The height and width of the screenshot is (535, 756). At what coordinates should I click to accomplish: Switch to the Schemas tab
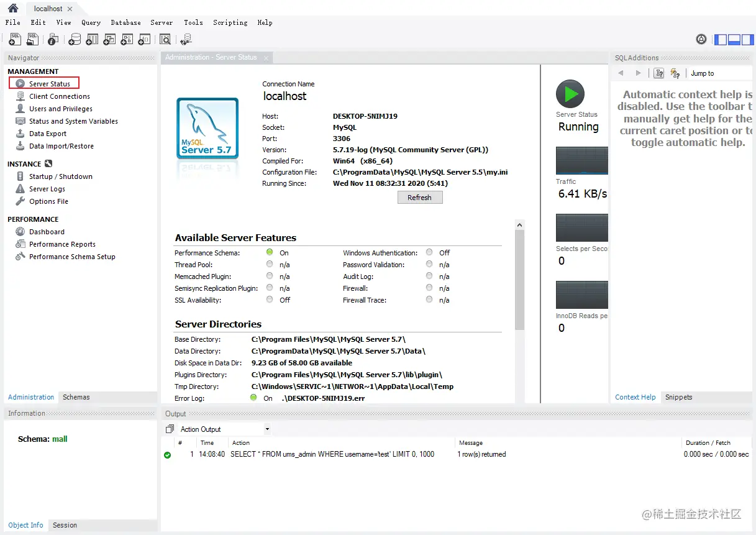coord(76,397)
